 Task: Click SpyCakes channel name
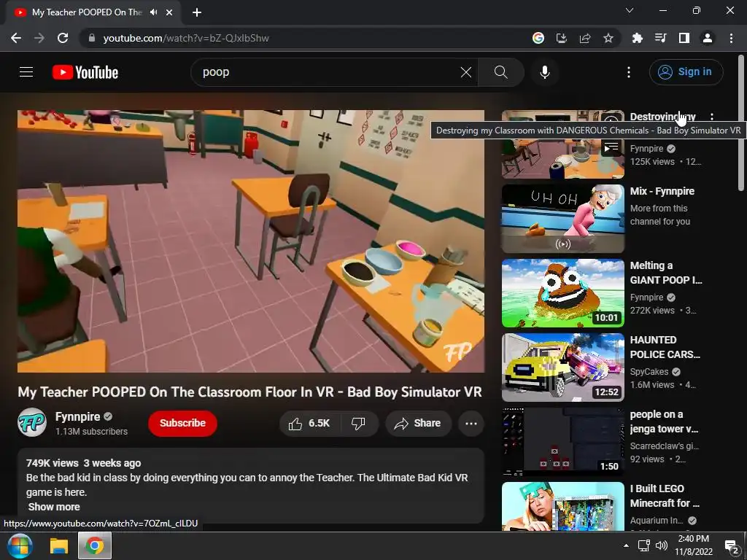pyautogui.click(x=649, y=371)
